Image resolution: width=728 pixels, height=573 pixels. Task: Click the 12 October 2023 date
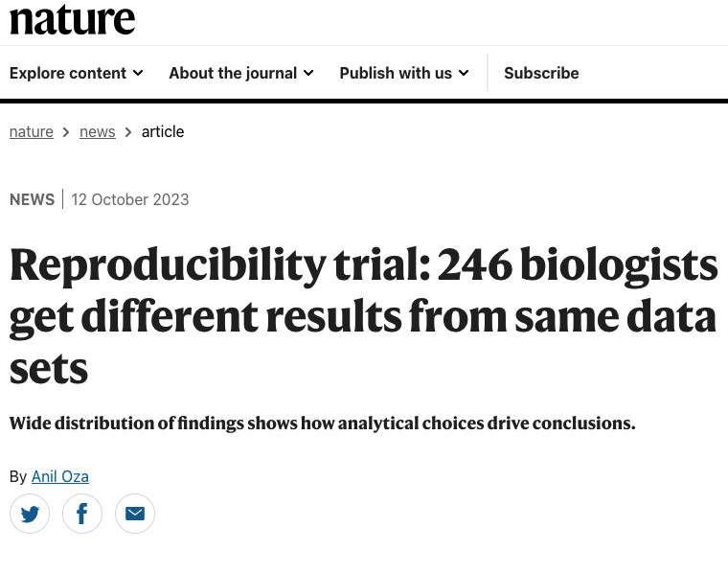pos(130,199)
